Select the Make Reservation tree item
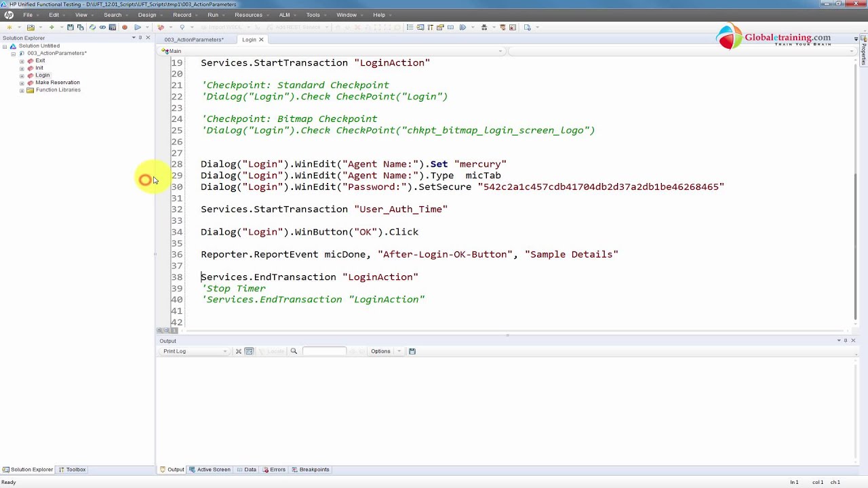 pyautogui.click(x=58, y=83)
